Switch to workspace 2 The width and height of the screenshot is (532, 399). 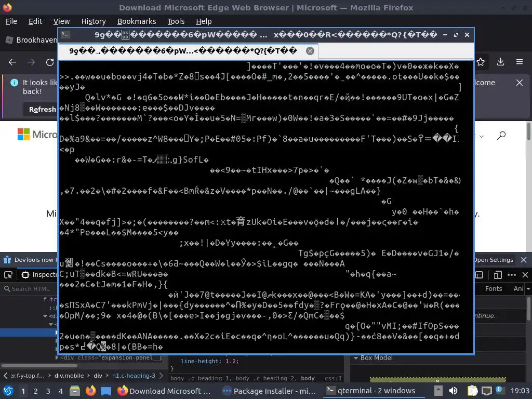click(36, 391)
